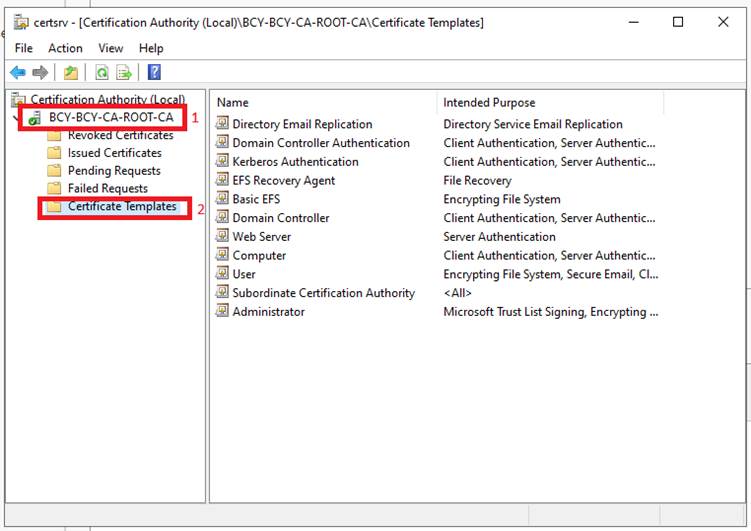
Task: Select the EFS Recovery Agent template name
Action: point(284,181)
